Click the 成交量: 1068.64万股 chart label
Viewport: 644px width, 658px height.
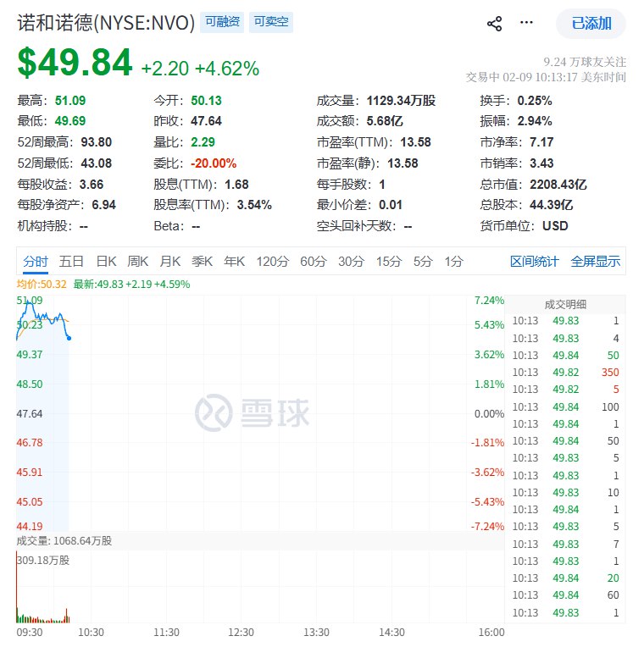(x=64, y=540)
